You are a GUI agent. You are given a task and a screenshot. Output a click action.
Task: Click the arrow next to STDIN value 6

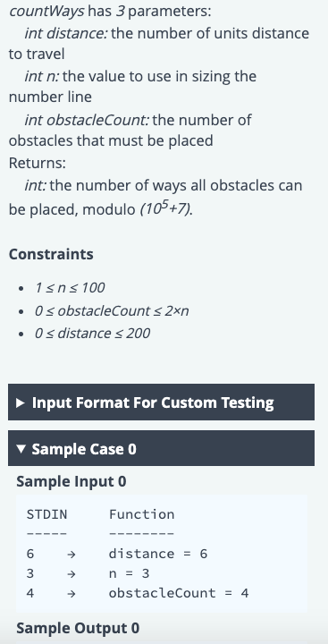[x=71, y=554]
